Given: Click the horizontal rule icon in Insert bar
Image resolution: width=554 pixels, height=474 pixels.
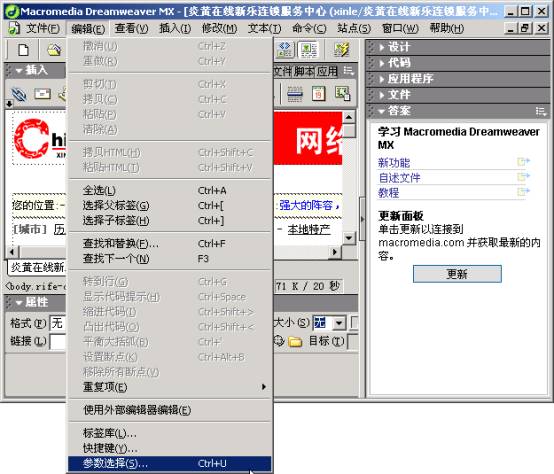Looking at the screenshot, I should [x=295, y=94].
